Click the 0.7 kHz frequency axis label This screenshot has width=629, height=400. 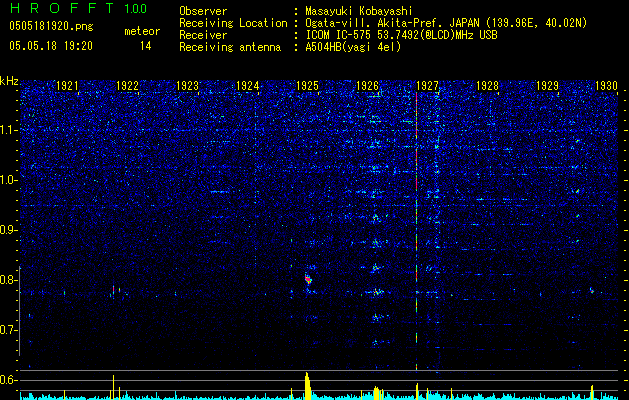pos(8,330)
